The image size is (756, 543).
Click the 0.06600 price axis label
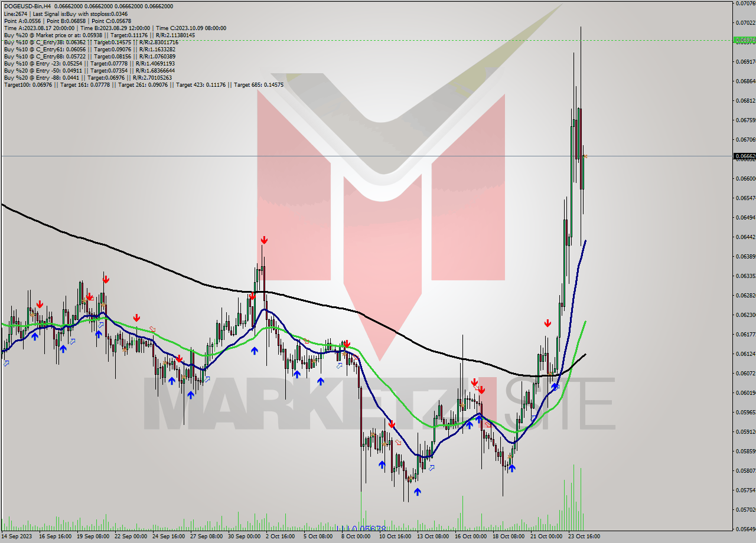(745, 178)
